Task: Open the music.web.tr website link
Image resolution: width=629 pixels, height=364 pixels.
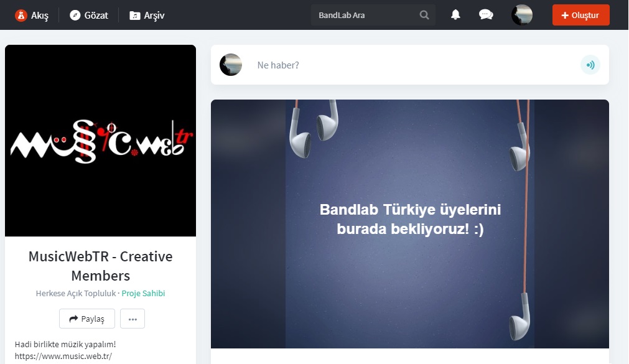Action: (63, 356)
